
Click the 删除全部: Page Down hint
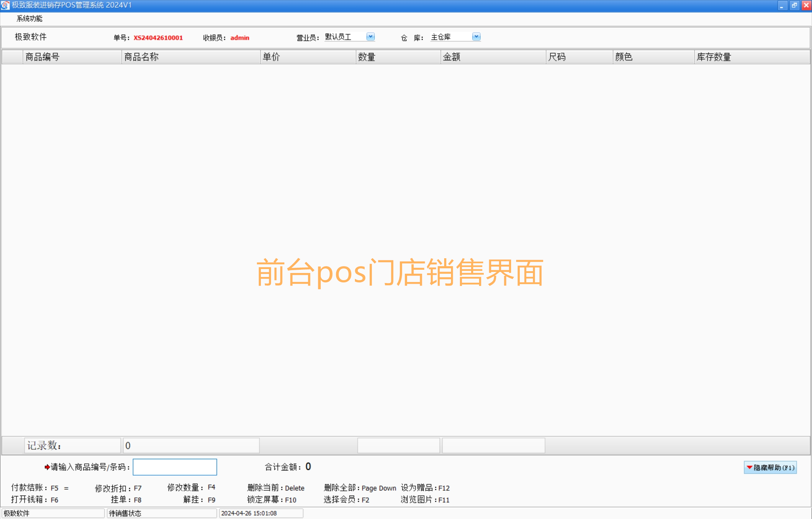(x=360, y=488)
